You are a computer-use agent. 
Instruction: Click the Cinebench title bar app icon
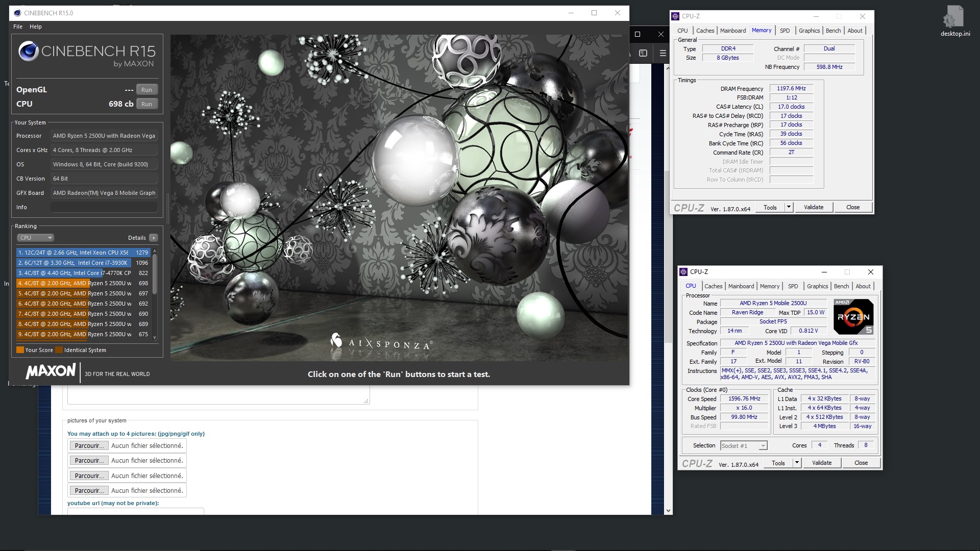(x=17, y=13)
